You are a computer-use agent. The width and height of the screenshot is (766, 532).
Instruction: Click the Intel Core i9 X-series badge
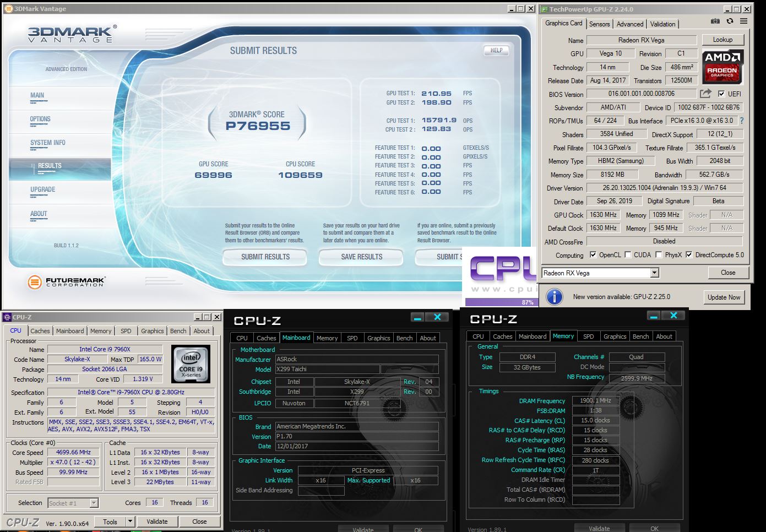point(191,364)
